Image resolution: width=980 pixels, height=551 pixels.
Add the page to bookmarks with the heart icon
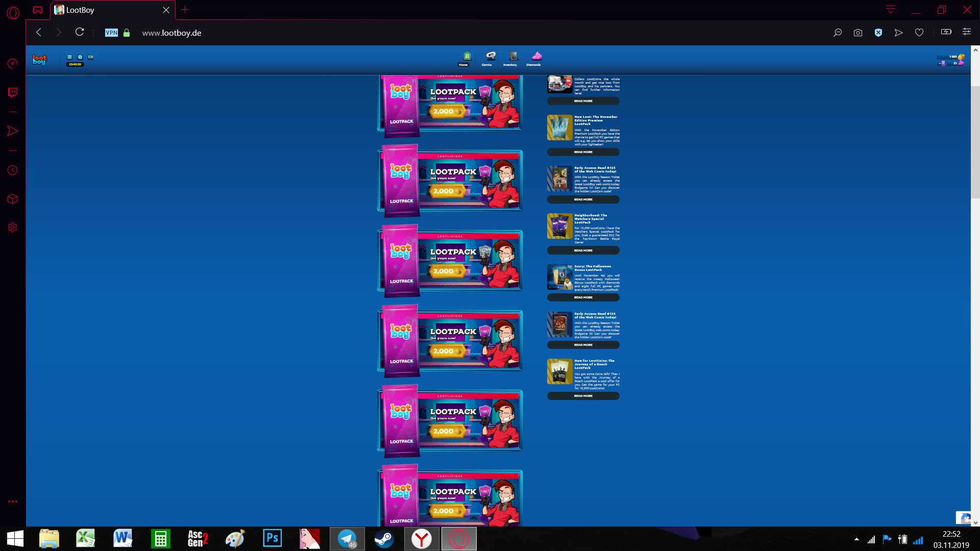(x=919, y=33)
